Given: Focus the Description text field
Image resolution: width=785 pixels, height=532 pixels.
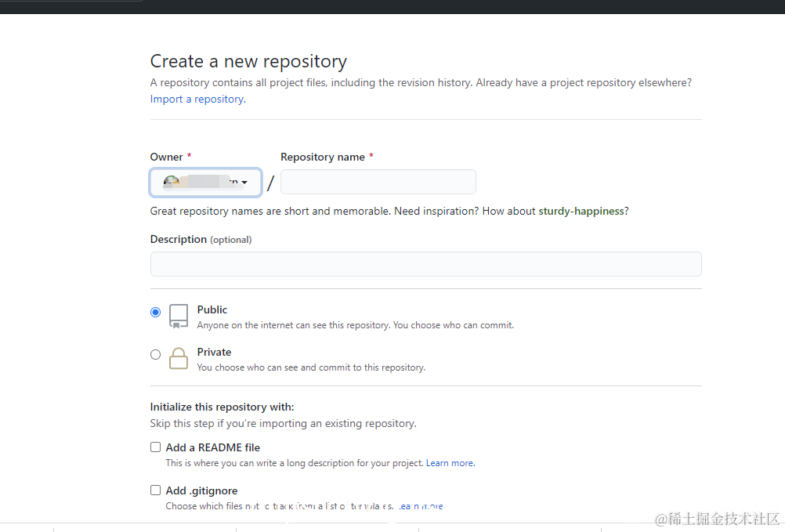Looking at the screenshot, I should point(425,264).
